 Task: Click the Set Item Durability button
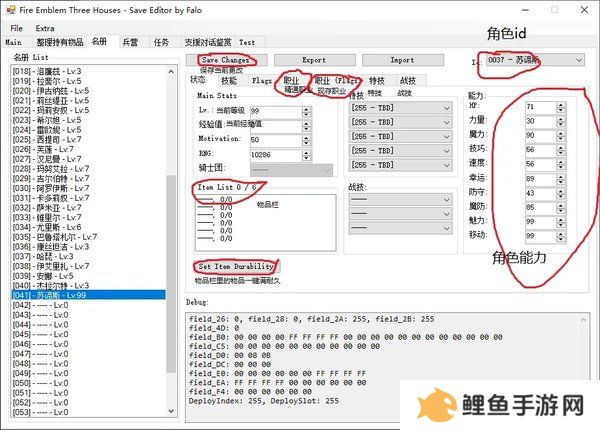pos(236,266)
